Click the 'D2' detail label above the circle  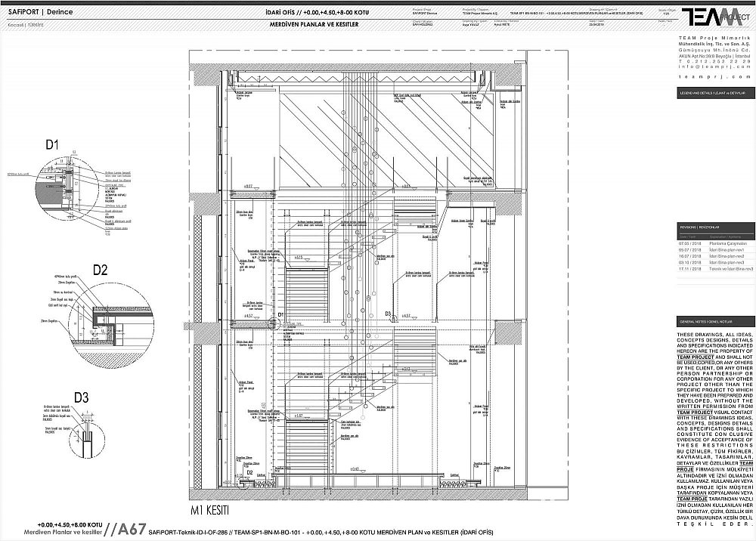100,270
